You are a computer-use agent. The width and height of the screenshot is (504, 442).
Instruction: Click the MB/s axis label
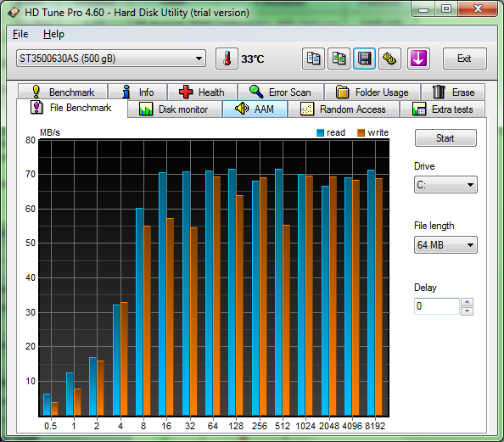[50, 132]
